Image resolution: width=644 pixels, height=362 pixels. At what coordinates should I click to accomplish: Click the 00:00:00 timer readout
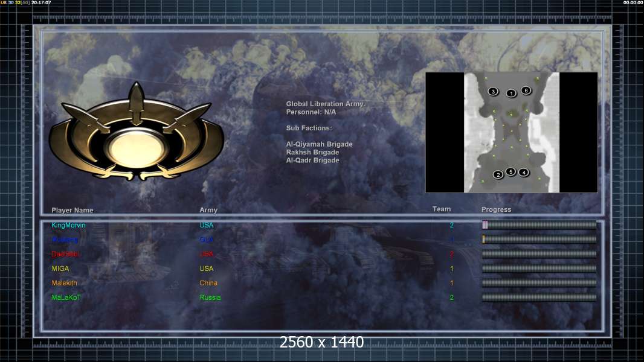[x=633, y=2]
